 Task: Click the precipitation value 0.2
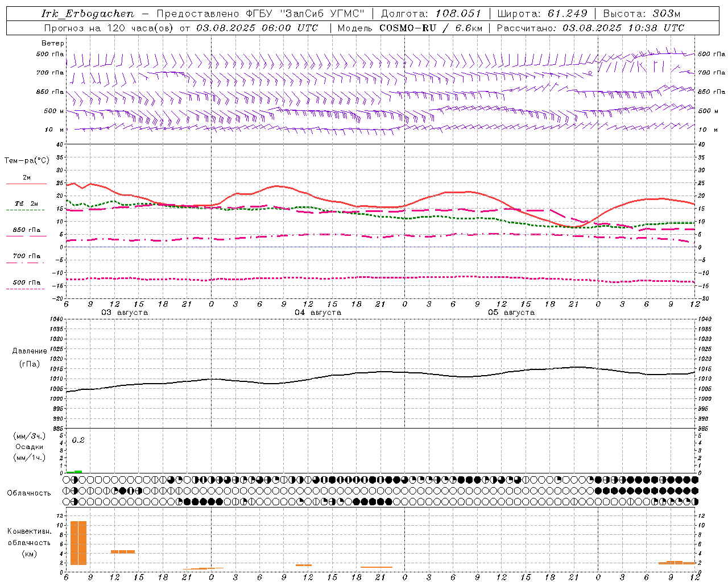tap(78, 440)
